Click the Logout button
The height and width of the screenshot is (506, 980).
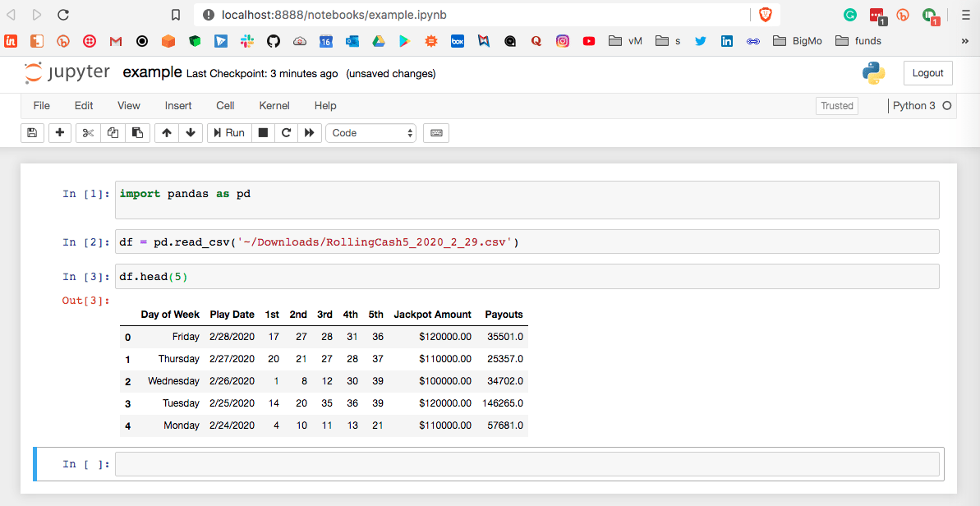click(x=927, y=73)
